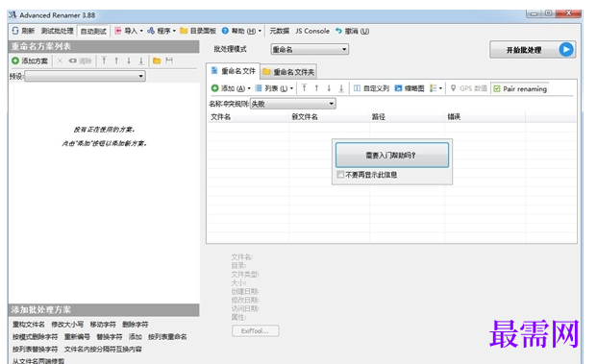Open the list view mode dropdown icon
The height and width of the screenshot is (364, 597).
[435, 88]
